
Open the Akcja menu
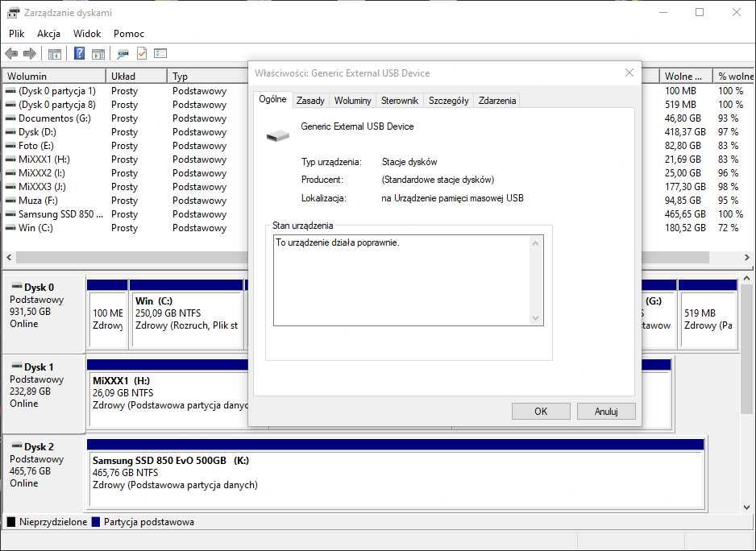pos(48,34)
